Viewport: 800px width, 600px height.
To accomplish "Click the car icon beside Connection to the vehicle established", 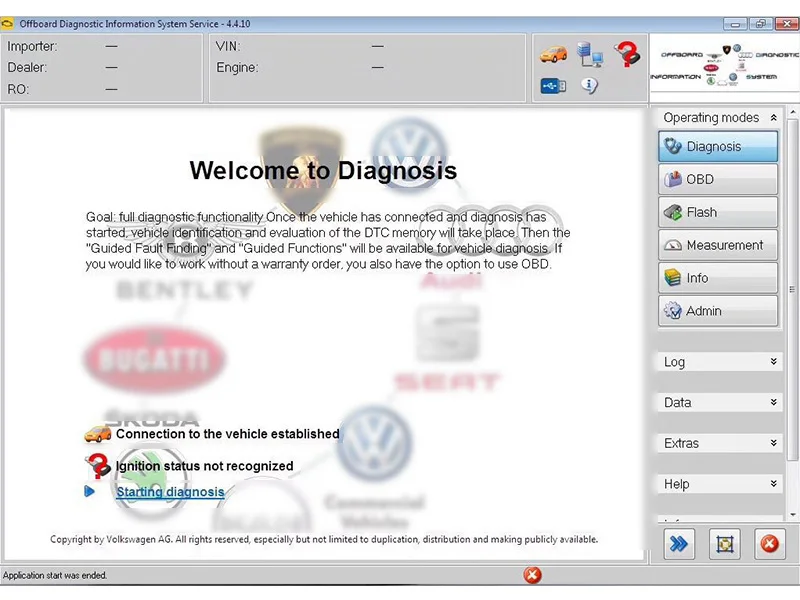I will coord(97,434).
